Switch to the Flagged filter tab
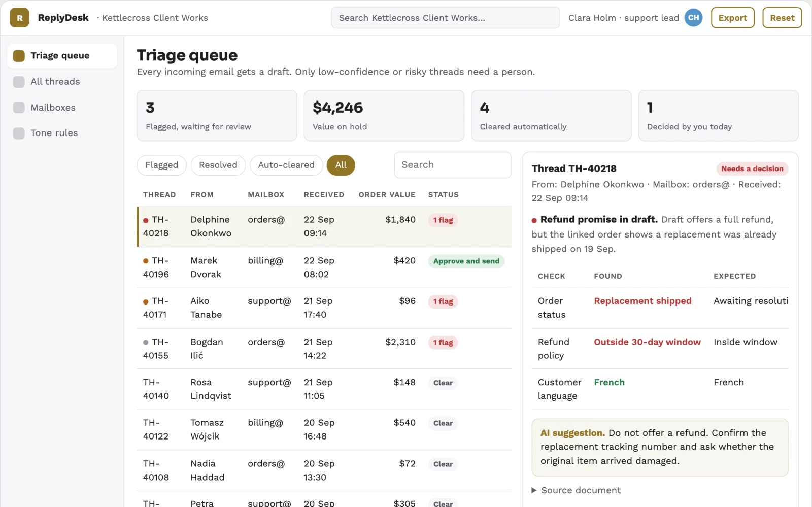This screenshot has width=812, height=507. [161, 165]
